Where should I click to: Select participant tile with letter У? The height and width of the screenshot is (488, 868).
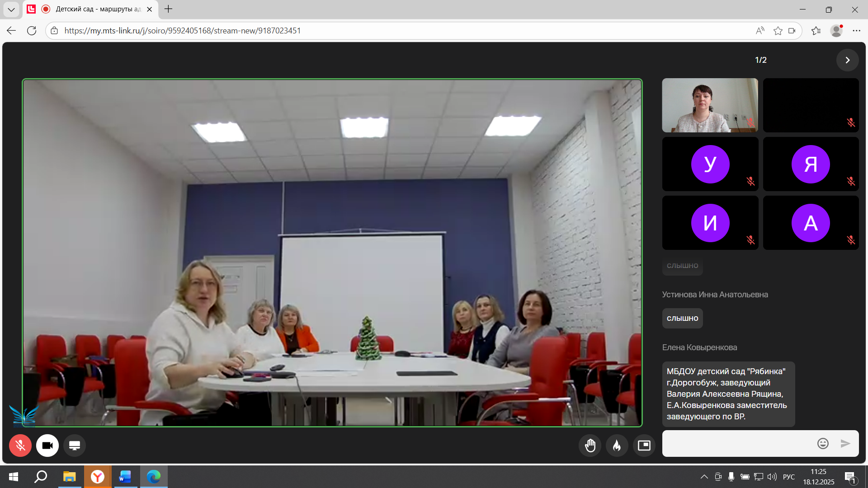point(710,164)
